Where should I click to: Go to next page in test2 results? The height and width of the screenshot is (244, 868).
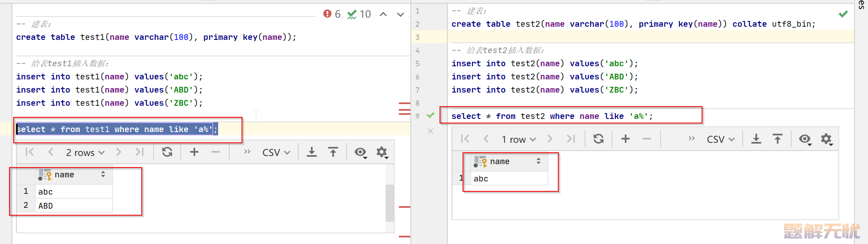550,139
